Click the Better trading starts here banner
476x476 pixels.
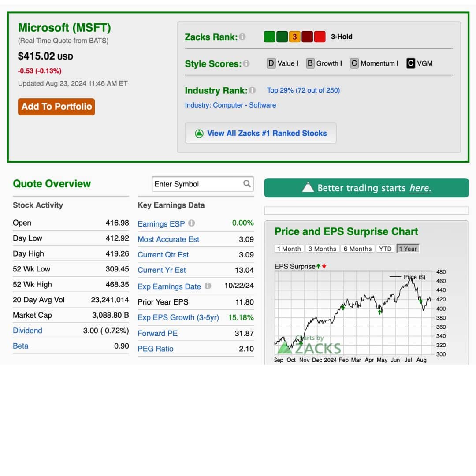(x=366, y=188)
